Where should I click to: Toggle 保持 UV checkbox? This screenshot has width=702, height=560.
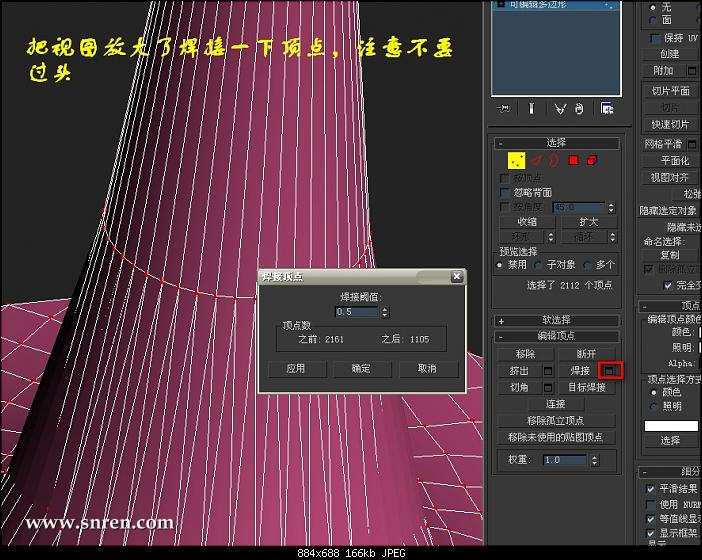(655, 38)
